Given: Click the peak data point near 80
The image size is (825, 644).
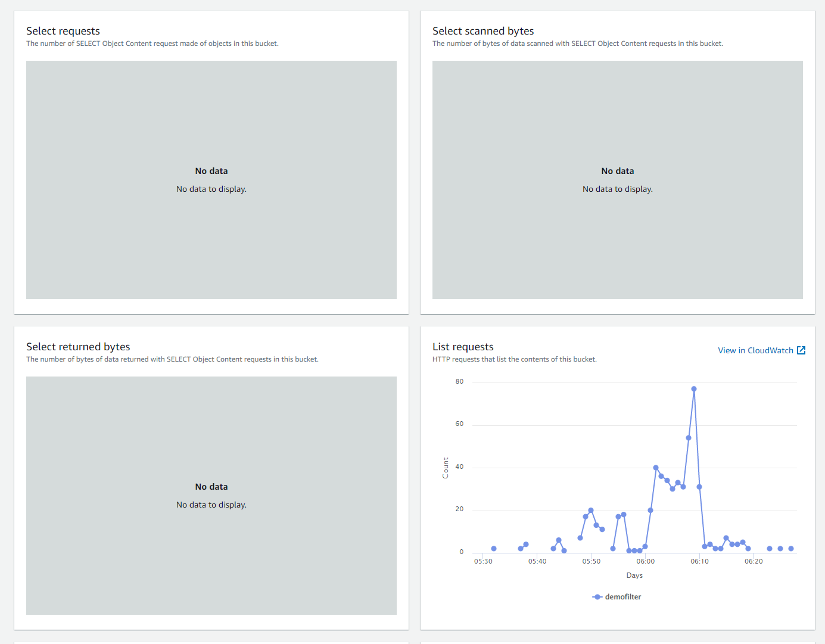Looking at the screenshot, I should 694,389.
